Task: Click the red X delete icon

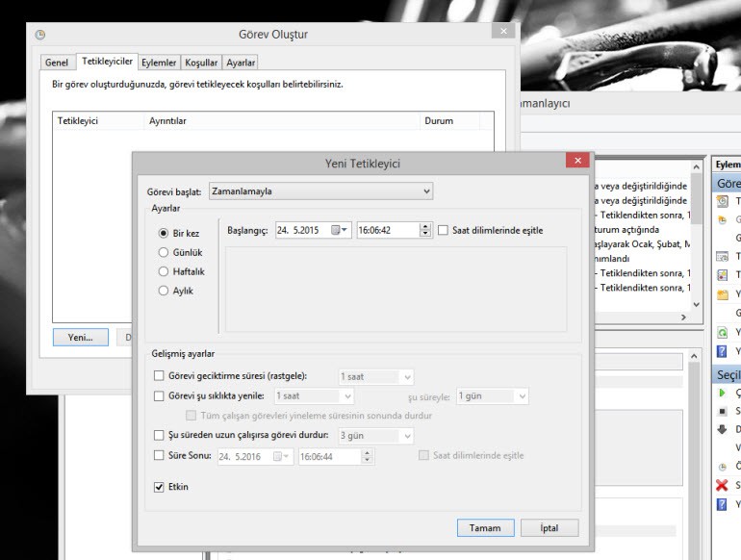Action: point(723,485)
